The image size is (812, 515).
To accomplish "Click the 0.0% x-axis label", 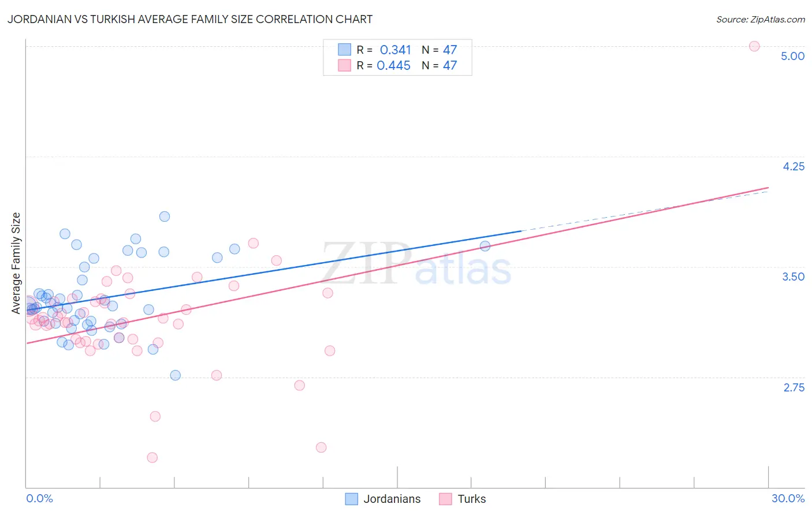I will coord(40,498).
